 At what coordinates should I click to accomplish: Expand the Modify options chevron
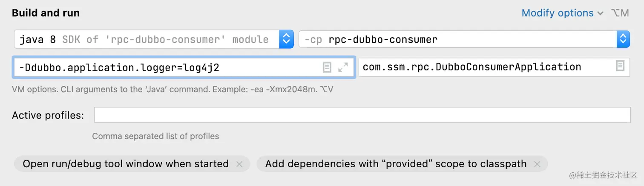point(601,13)
